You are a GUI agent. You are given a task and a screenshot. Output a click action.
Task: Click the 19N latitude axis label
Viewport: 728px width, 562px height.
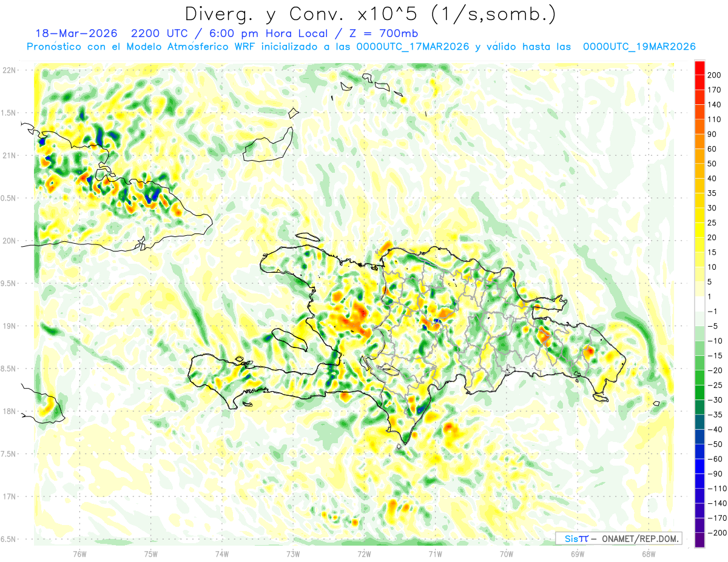pyautogui.click(x=10, y=326)
